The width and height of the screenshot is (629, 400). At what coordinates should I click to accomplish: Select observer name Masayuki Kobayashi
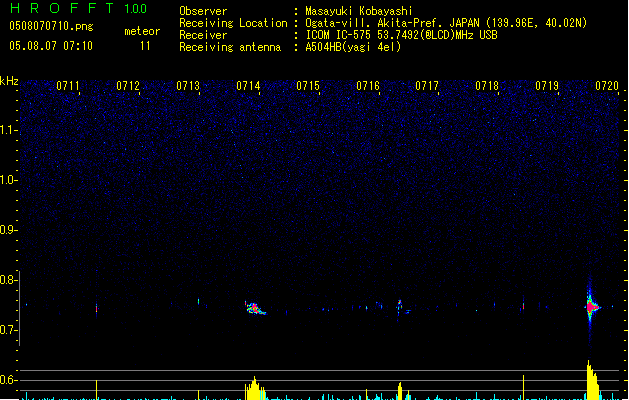pos(359,11)
